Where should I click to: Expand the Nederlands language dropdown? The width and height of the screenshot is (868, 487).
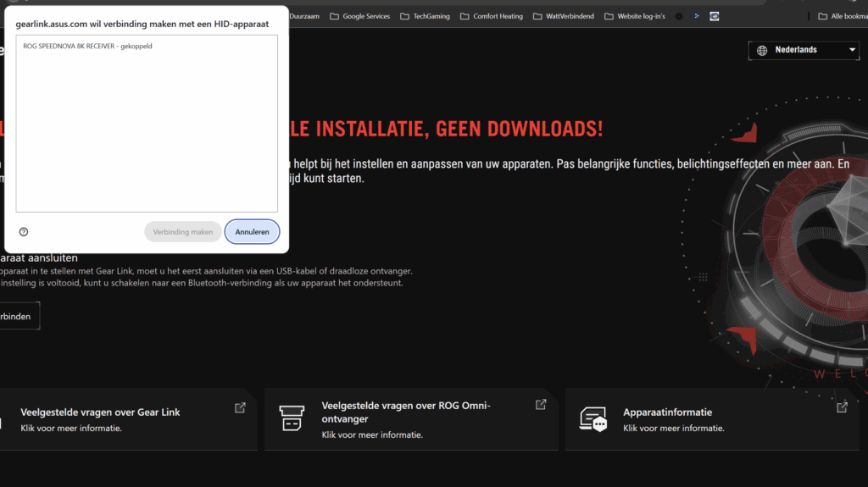[804, 50]
